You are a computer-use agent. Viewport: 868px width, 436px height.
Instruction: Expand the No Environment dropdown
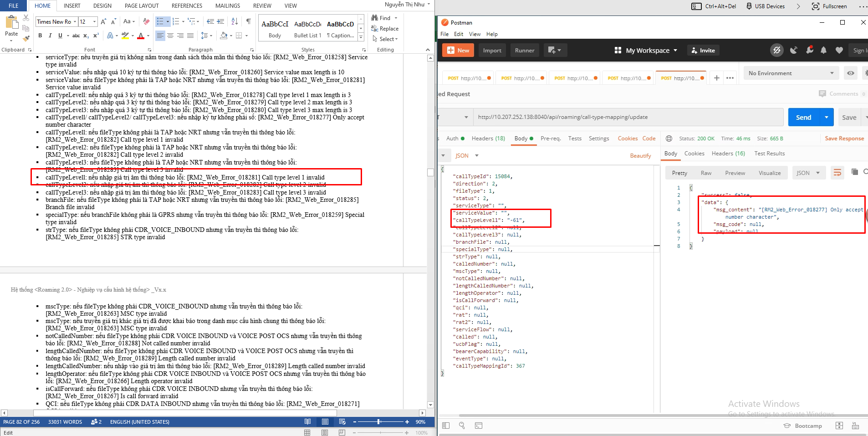pyautogui.click(x=791, y=73)
